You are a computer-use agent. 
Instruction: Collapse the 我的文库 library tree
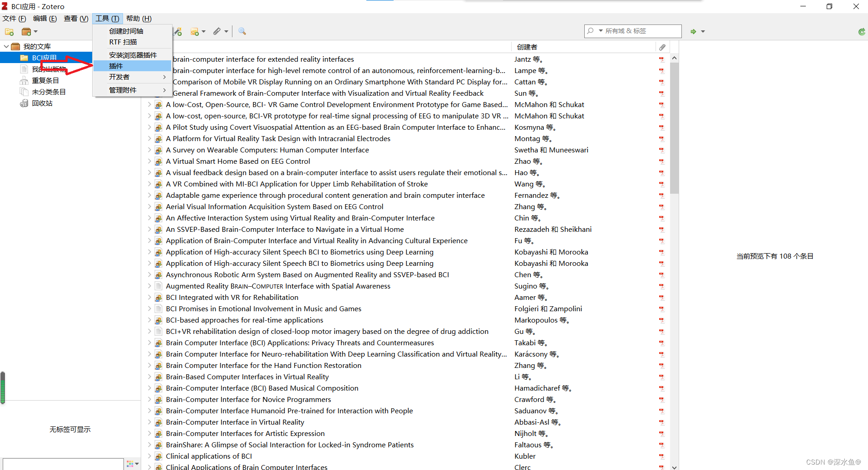click(x=6, y=47)
